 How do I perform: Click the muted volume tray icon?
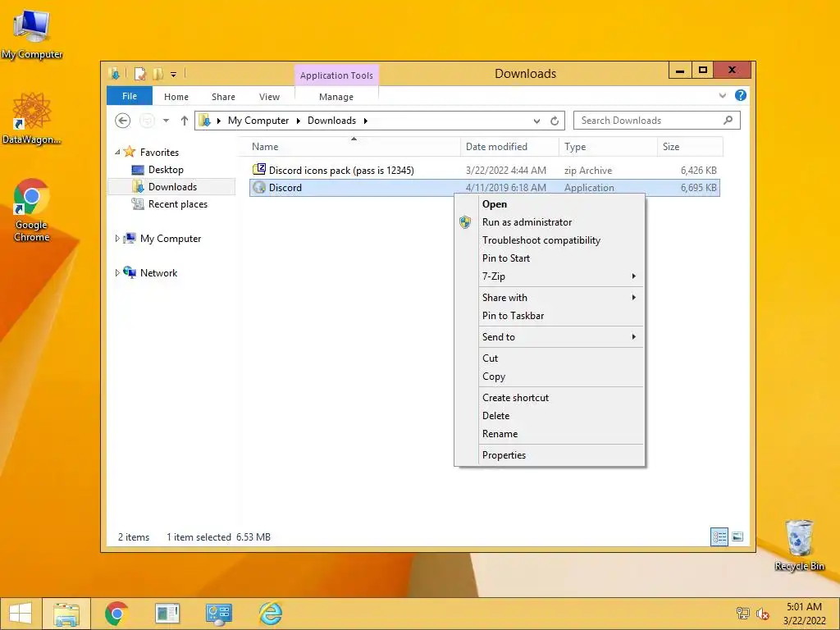(x=762, y=614)
